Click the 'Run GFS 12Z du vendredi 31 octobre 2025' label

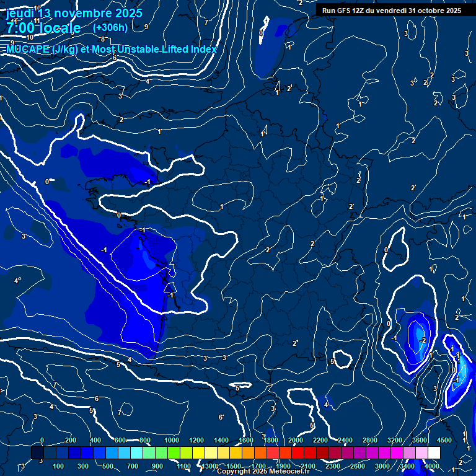[x=392, y=11]
